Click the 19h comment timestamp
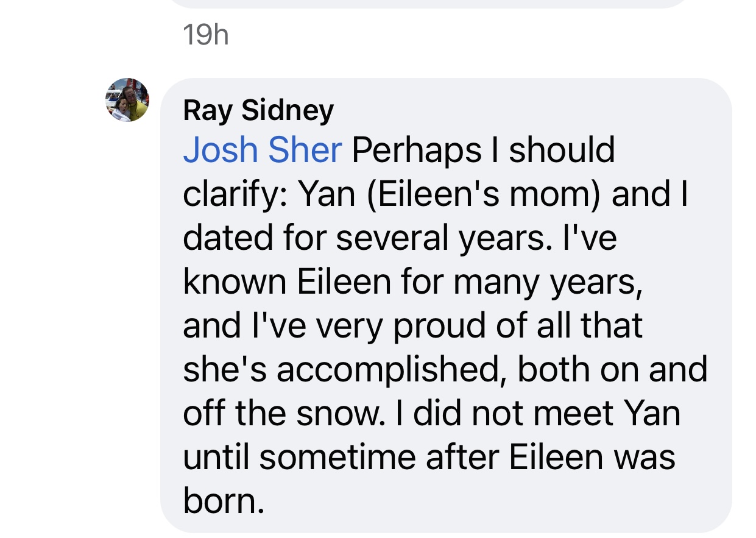 (205, 35)
